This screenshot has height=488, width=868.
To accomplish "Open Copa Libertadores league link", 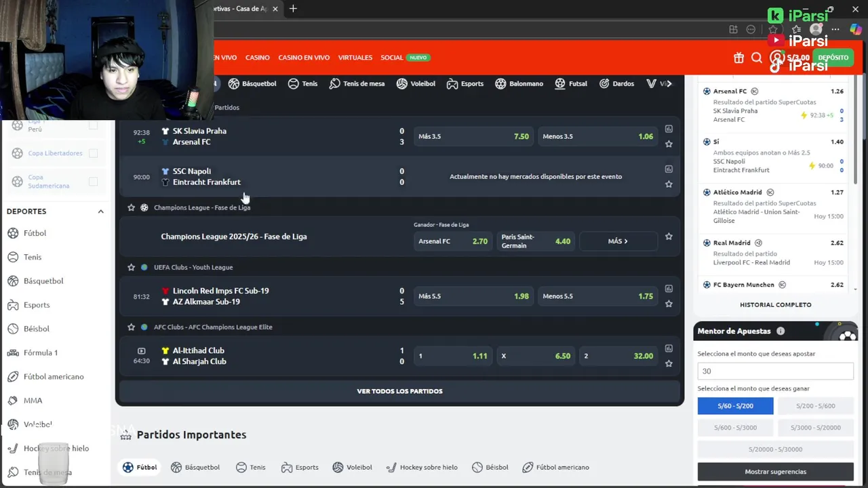I will pyautogui.click(x=55, y=153).
